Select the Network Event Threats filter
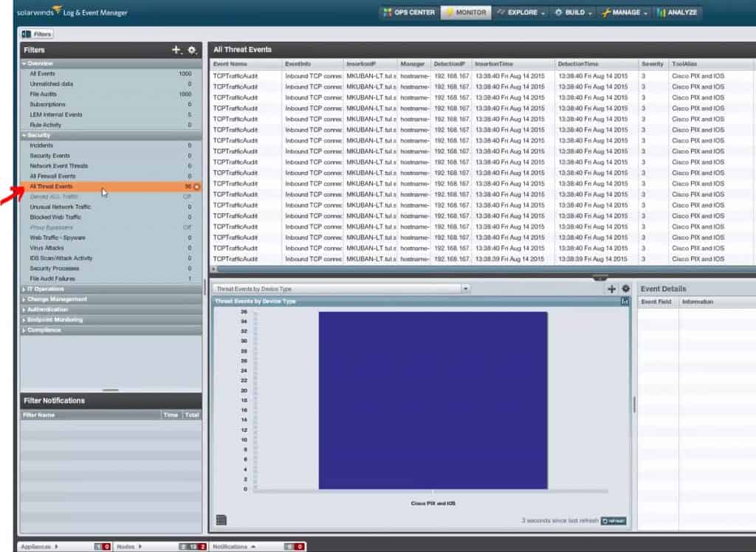This screenshot has width=756, height=552. [x=111, y=166]
